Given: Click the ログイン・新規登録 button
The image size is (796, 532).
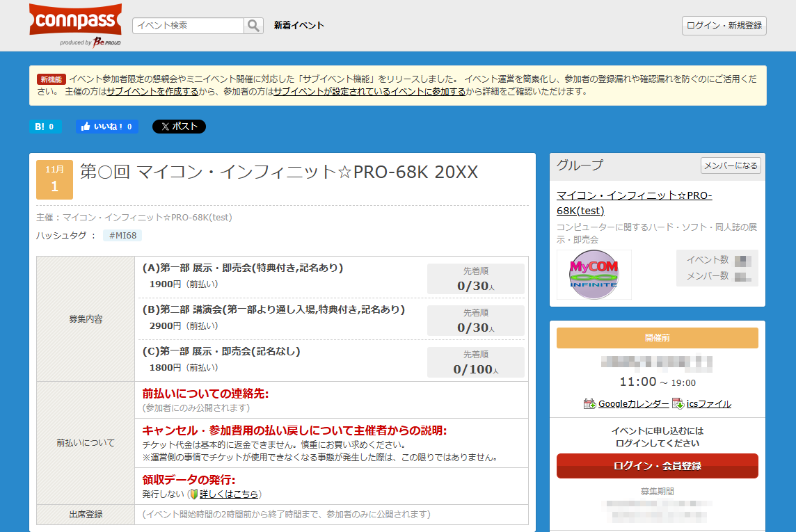Looking at the screenshot, I should [724, 25].
